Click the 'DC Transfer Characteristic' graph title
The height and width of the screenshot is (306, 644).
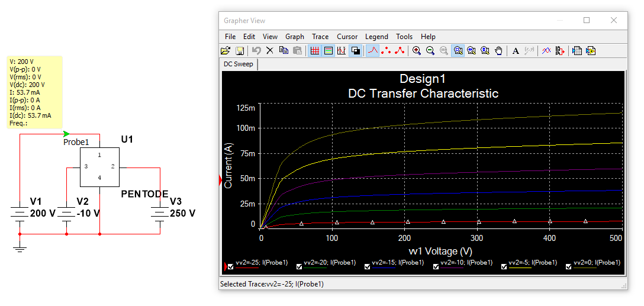[423, 94]
